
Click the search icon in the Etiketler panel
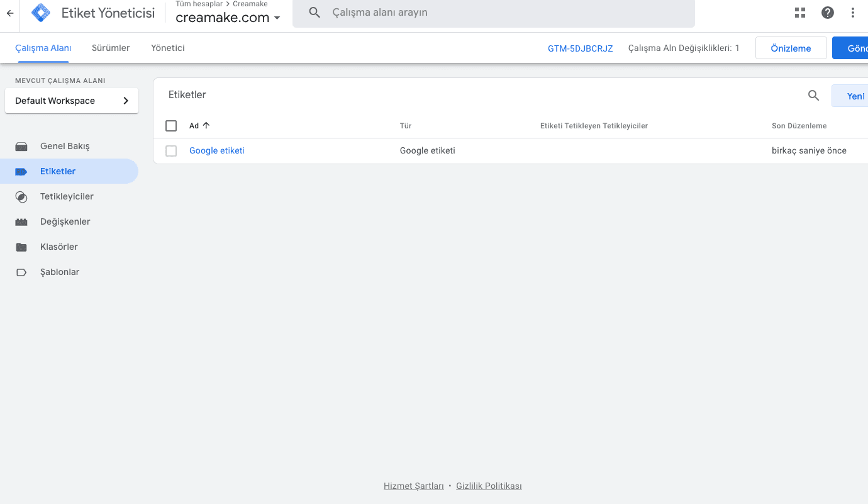click(813, 96)
